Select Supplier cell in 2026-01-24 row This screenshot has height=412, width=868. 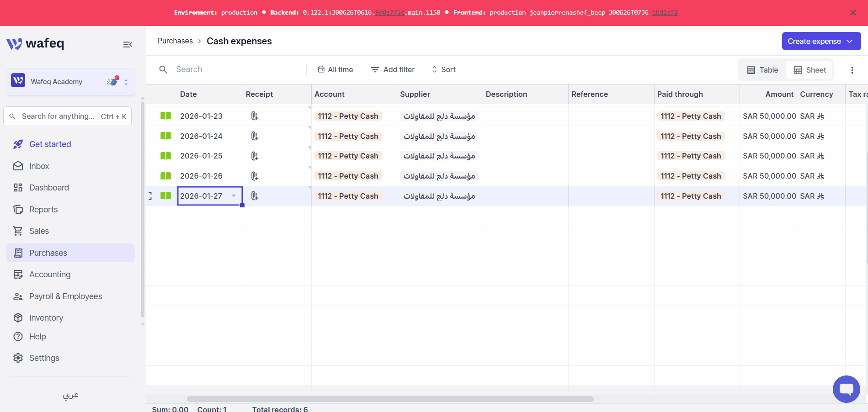(x=440, y=136)
